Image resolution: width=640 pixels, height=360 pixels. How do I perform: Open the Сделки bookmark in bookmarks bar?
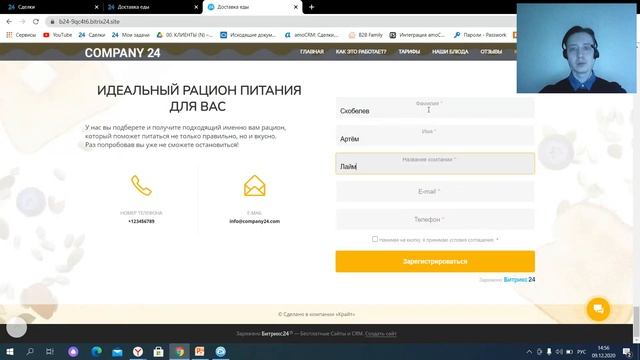pos(92,35)
